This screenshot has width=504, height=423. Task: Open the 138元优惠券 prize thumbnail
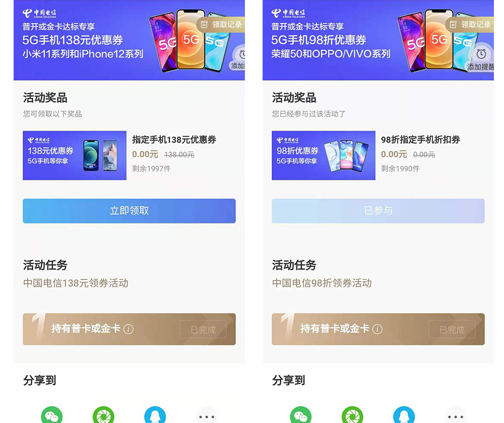coord(75,155)
